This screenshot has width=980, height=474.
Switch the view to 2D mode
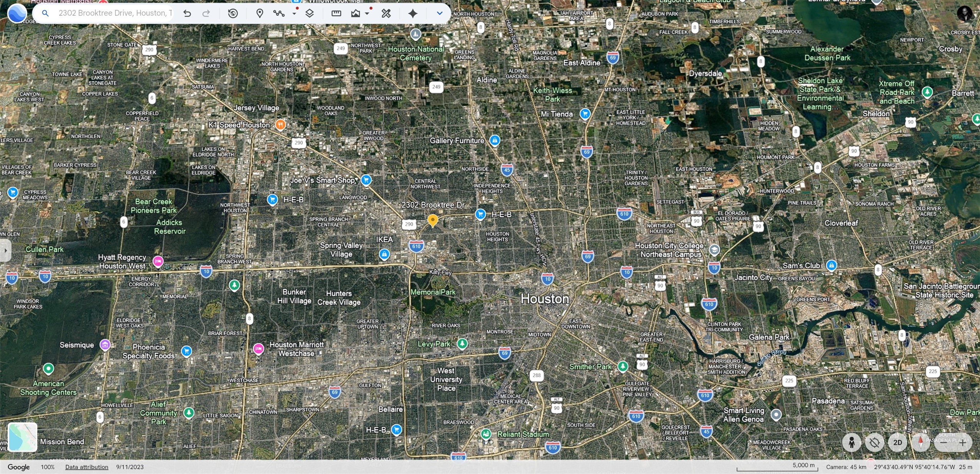897,442
